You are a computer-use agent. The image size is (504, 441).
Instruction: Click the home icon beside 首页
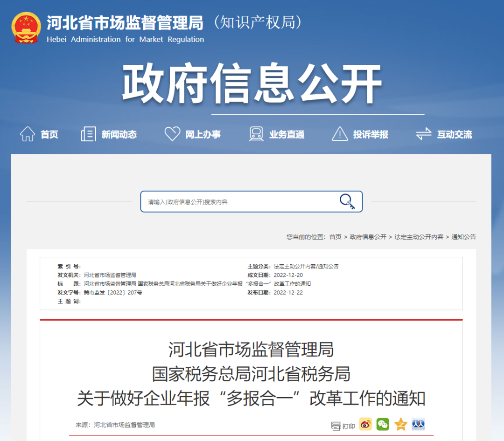[28, 134]
